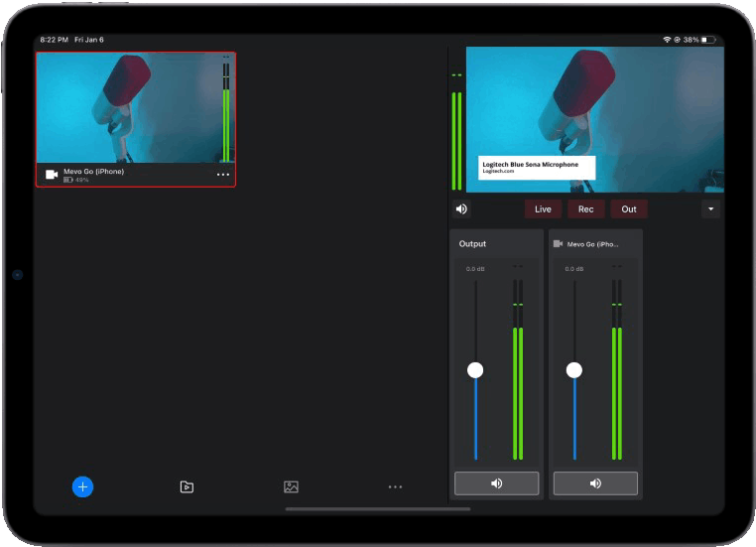Click the Mevo Go source battery icon
Viewport: 756px width, 547px height.
(x=68, y=180)
